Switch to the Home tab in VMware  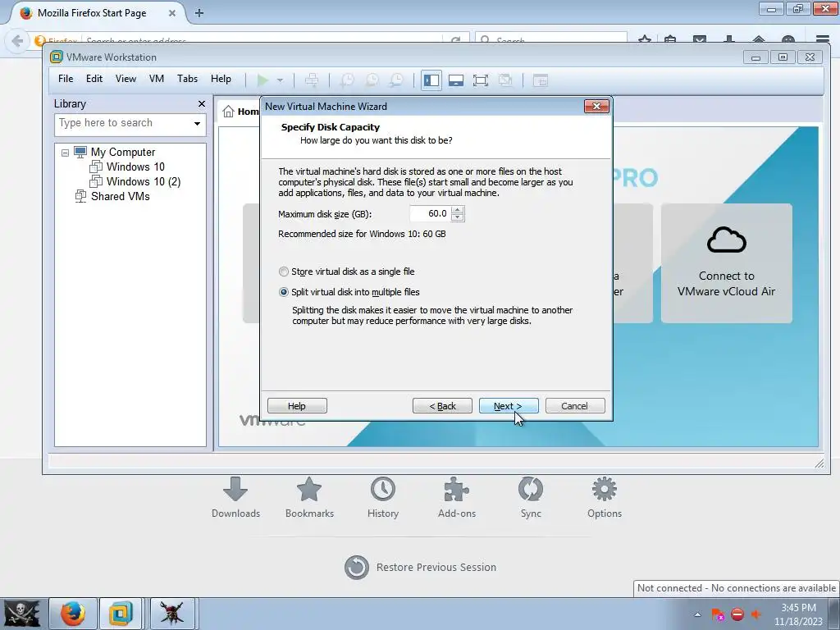click(240, 112)
